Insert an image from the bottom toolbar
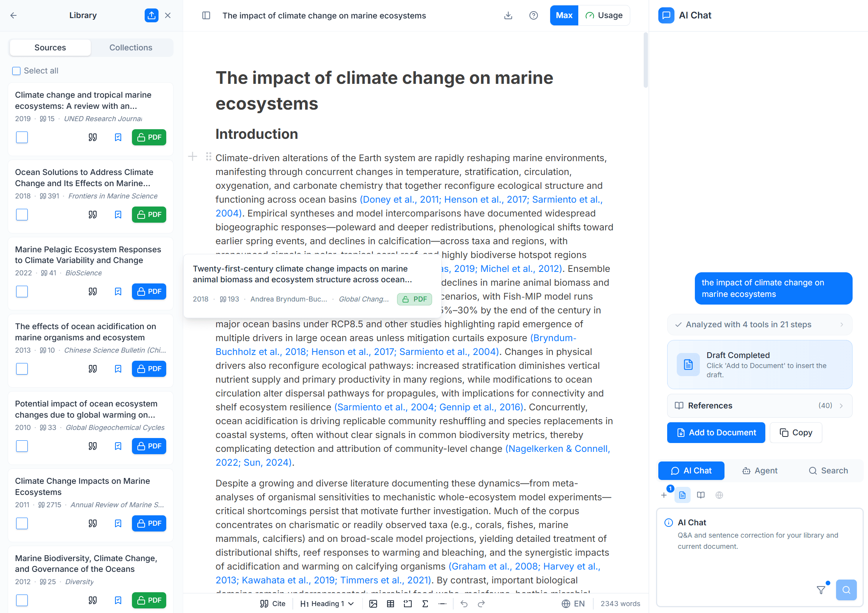Viewport: 868px width, 613px height. pos(373,604)
